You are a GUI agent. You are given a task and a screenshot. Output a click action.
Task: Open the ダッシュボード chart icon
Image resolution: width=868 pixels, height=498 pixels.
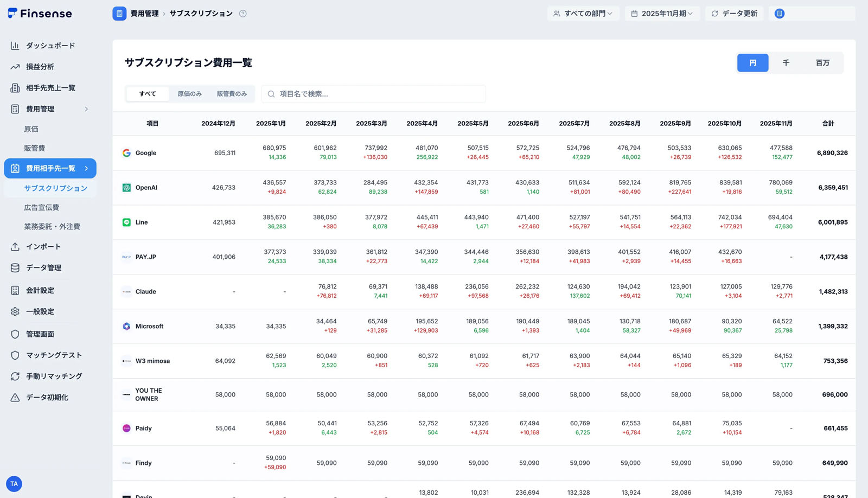(15, 46)
